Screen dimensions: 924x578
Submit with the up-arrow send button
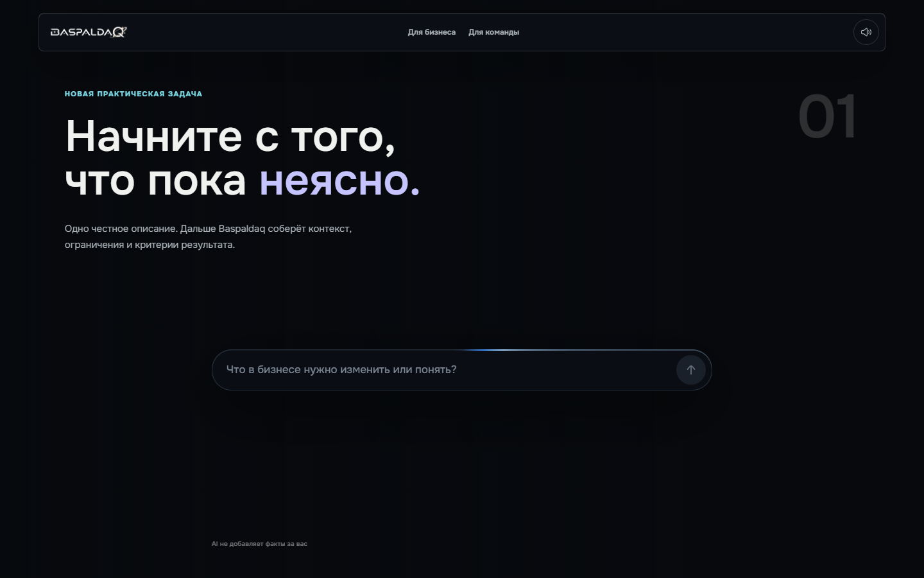tap(691, 370)
